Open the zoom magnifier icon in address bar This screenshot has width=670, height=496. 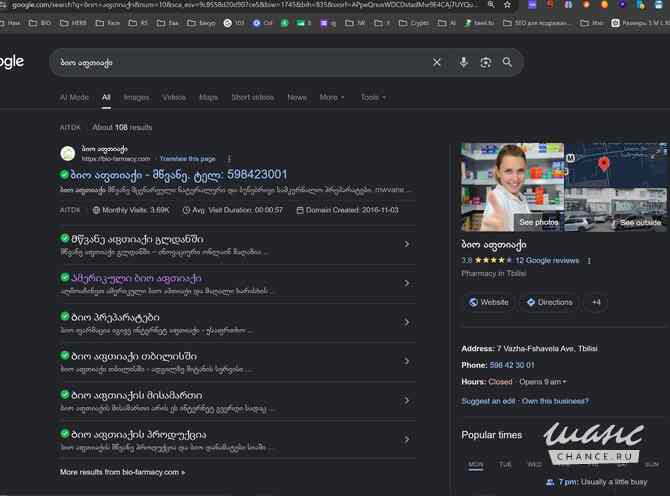pyautogui.click(x=491, y=5)
